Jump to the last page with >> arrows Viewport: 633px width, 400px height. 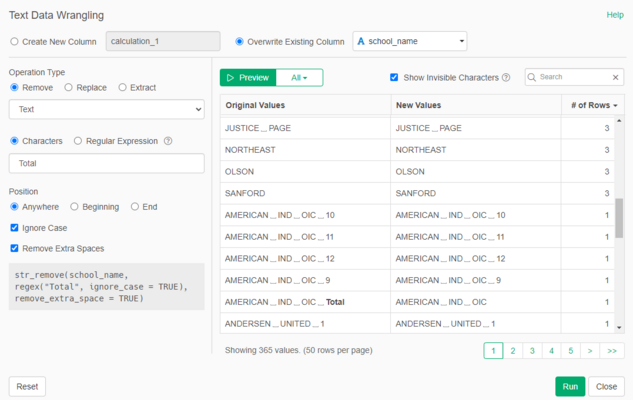(x=612, y=351)
